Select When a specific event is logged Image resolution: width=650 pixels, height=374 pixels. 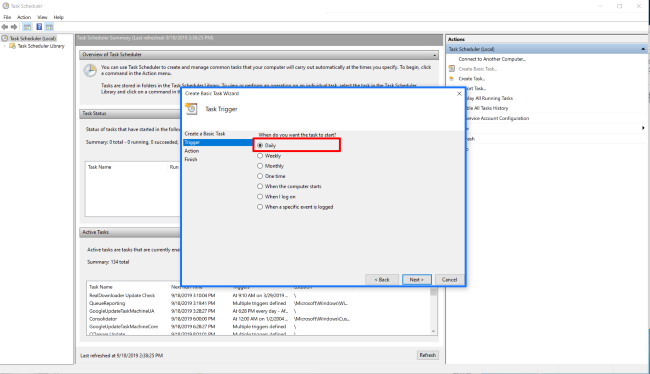coord(260,207)
